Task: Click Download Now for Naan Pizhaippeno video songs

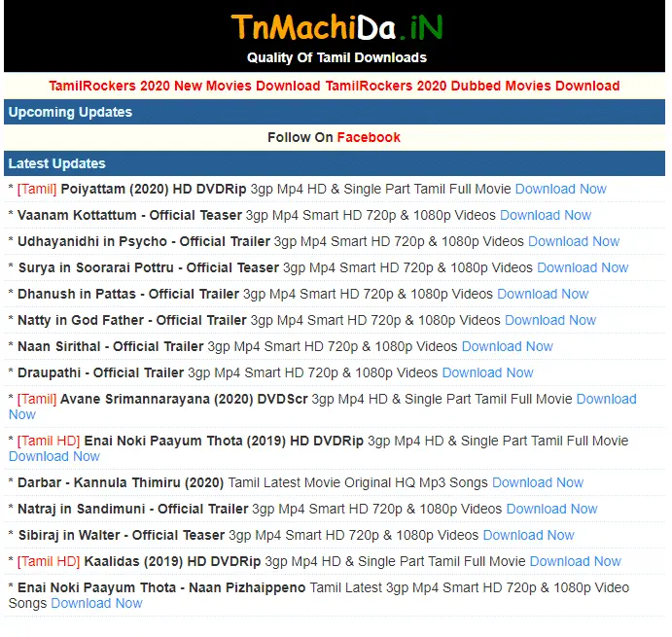Action: pos(96,603)
